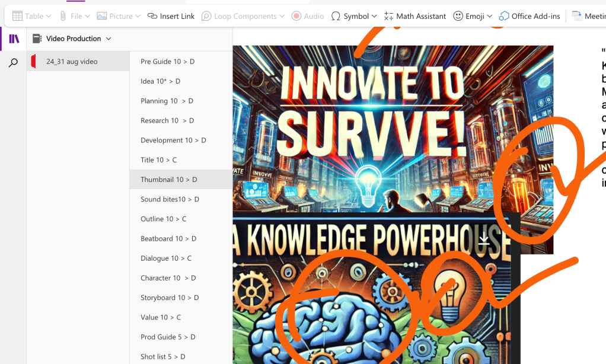This screenshot has height=364, width=606.
Task: Open the notebooks navigation icon
Action: [x=14, y=39]
